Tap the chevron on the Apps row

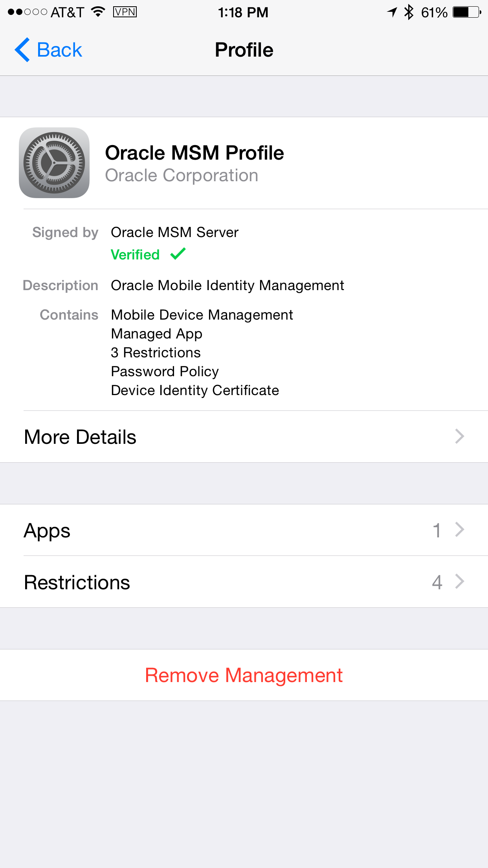click(x=460, y=530)
